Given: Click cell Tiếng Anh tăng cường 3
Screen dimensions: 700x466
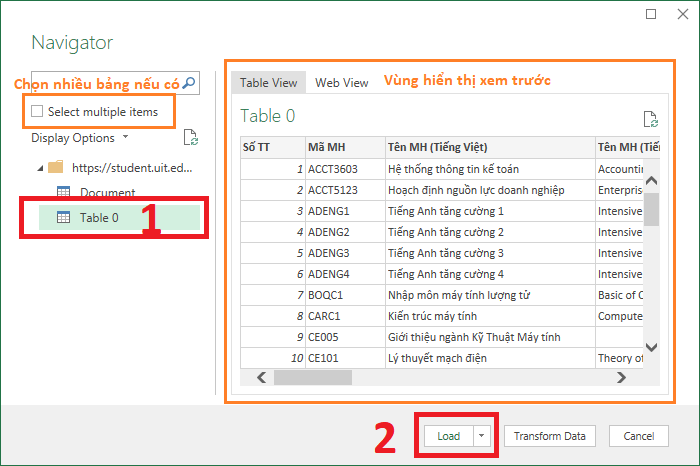Looking at the screenshot, I should 490,253.
